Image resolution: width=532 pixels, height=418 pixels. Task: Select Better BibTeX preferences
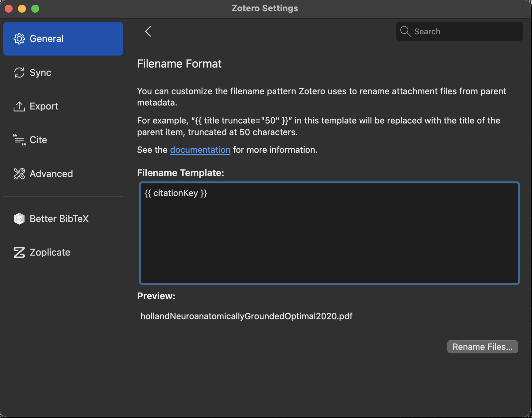(x=63, y=219)
